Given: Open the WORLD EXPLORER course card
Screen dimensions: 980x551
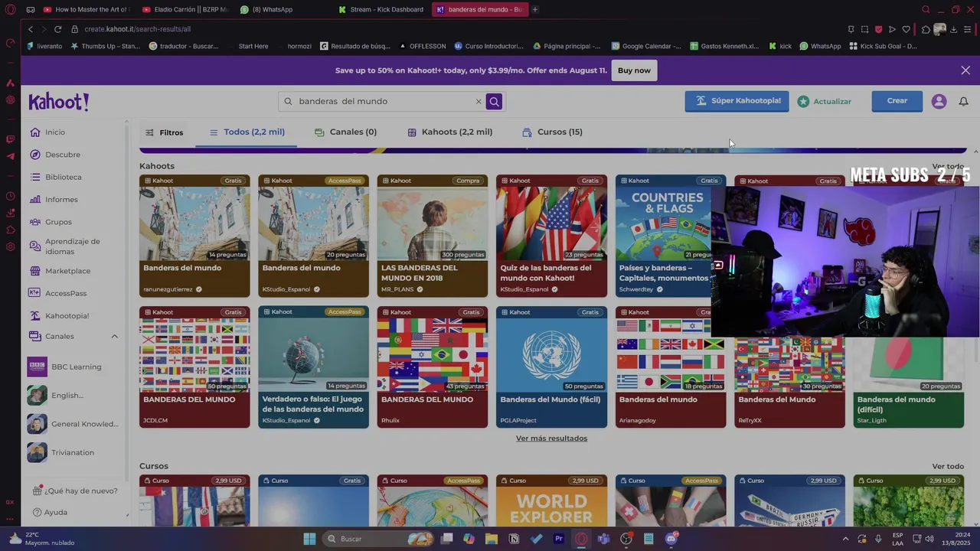Looking at the screenshot, I should [551, 500].
